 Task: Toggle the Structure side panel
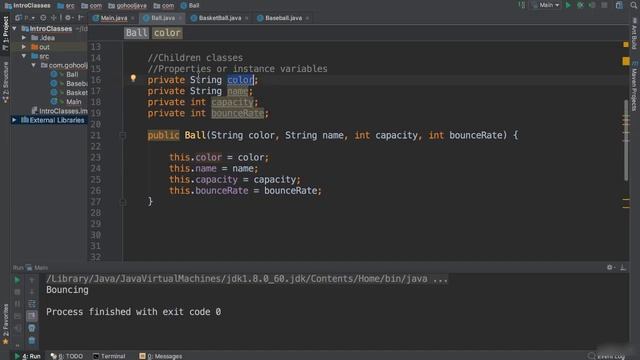point(5,82)
